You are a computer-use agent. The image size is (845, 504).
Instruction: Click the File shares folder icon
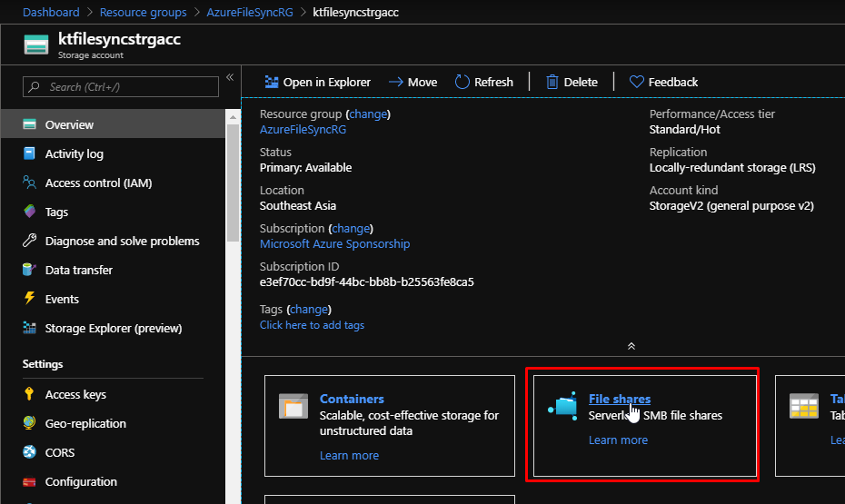coord(562,405)
